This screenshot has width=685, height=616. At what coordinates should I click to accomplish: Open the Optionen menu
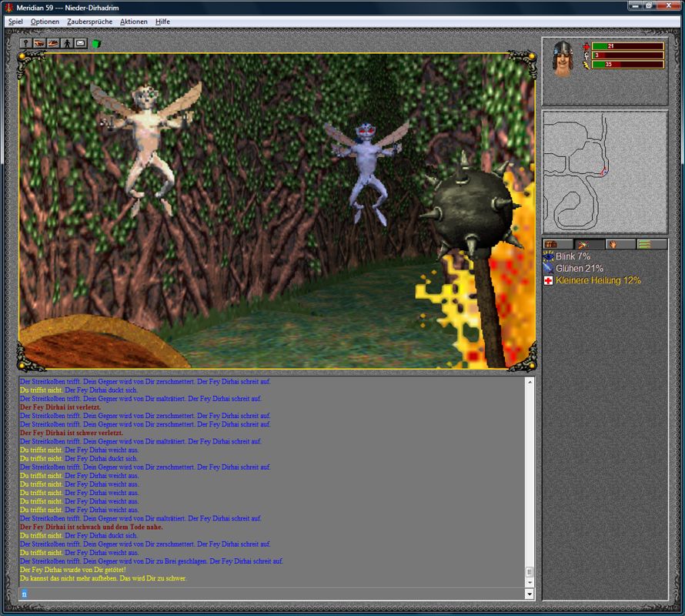tap(45, 22)
